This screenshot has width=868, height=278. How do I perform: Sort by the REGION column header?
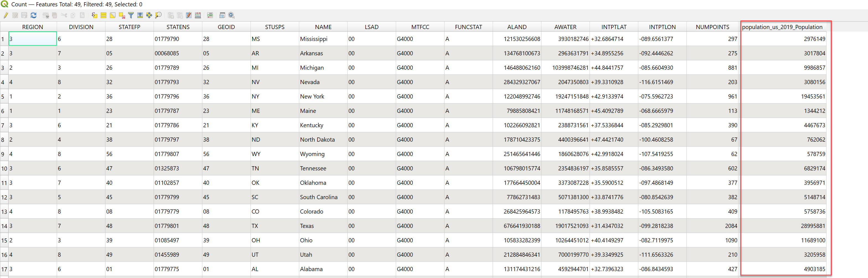[x=32, y=27]
